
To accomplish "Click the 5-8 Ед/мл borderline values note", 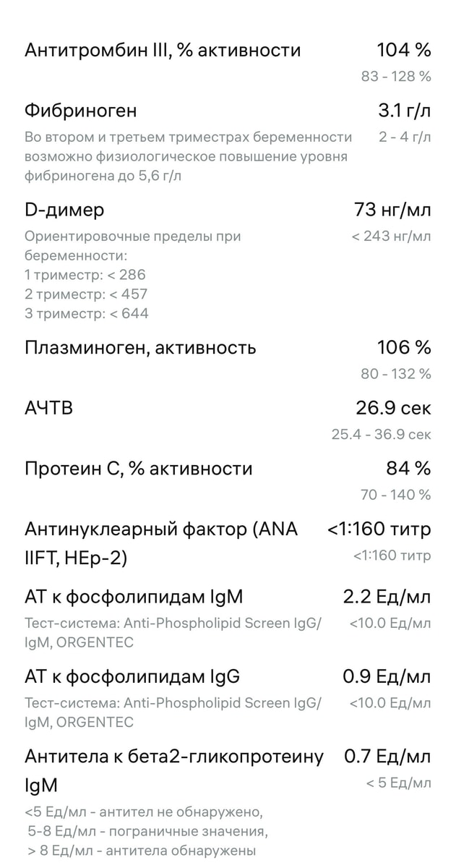I will pos(148,831).
